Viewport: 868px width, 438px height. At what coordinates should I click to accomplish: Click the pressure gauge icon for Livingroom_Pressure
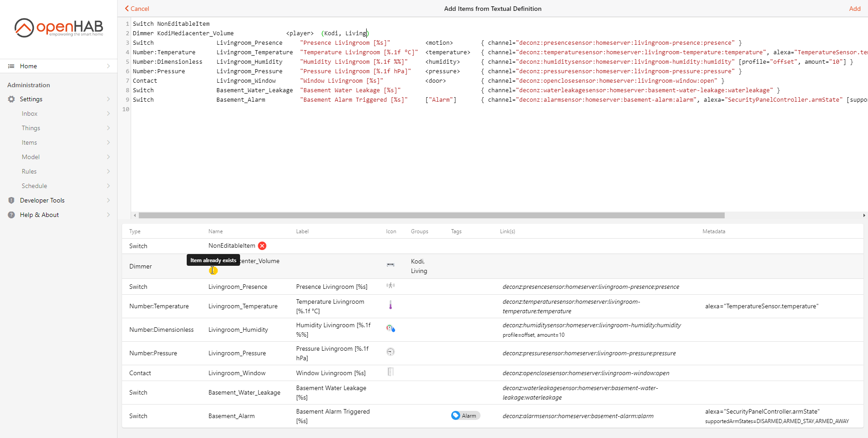(x=391, y=352)
